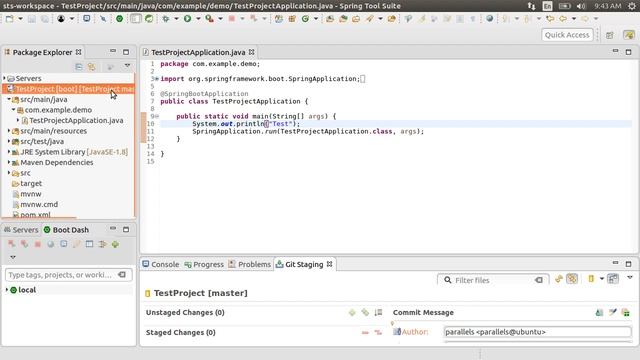Select the mvnw.cmd file

coord(39,204)
